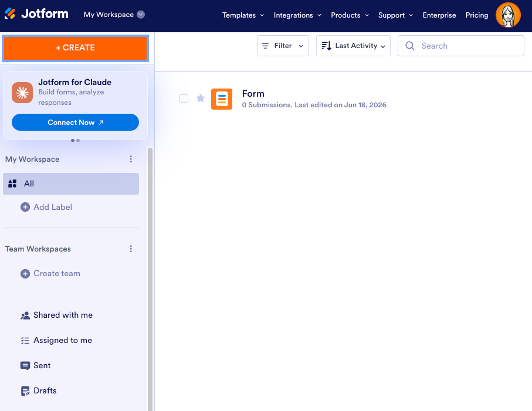The height and width of the screenshot is (411, 532).
Task: Open Team Workspaces three-dot options
Action: tap(131, 249)
